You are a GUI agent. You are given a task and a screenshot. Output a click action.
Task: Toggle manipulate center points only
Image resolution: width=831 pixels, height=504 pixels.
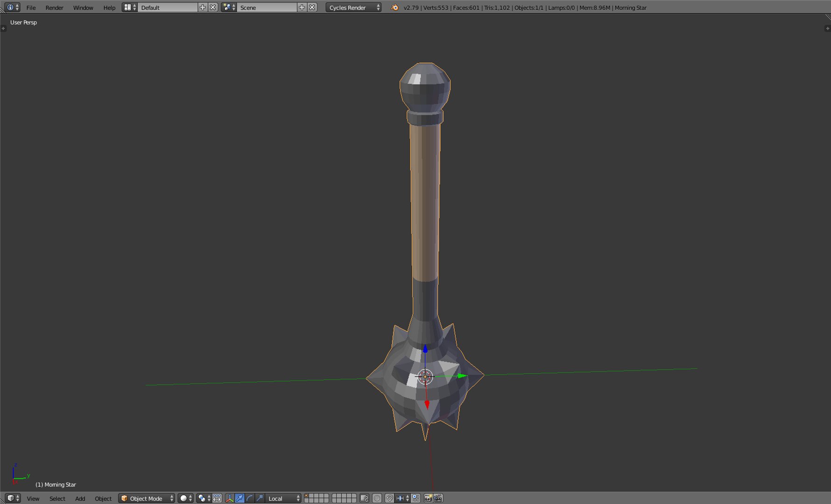point(217,498)
